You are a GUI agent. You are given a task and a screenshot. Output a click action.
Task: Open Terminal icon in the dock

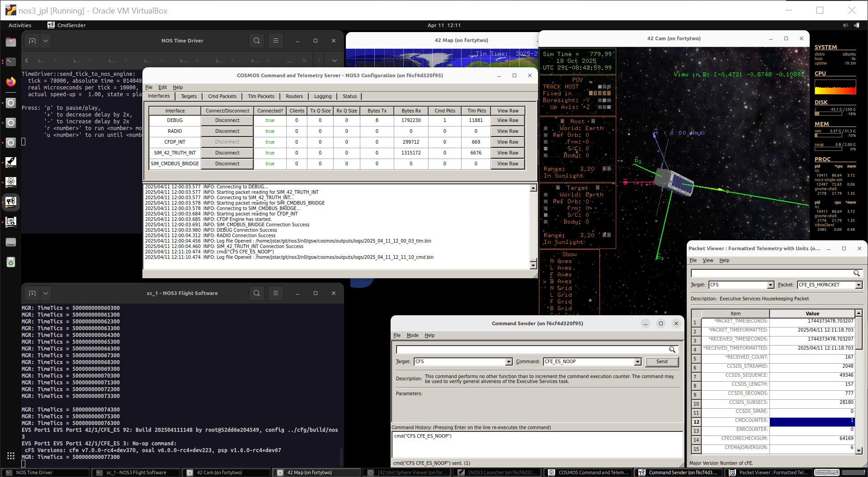11,61
